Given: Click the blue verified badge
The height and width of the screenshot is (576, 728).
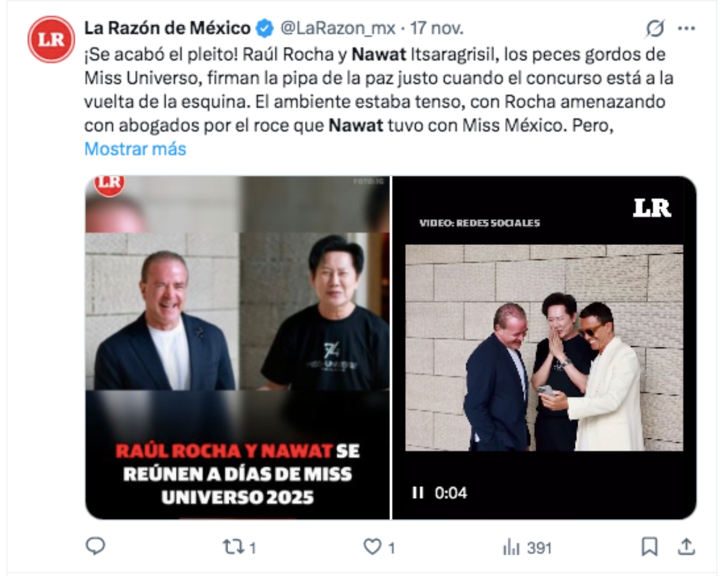Looking at the screenshot, I should coord(265,28).
